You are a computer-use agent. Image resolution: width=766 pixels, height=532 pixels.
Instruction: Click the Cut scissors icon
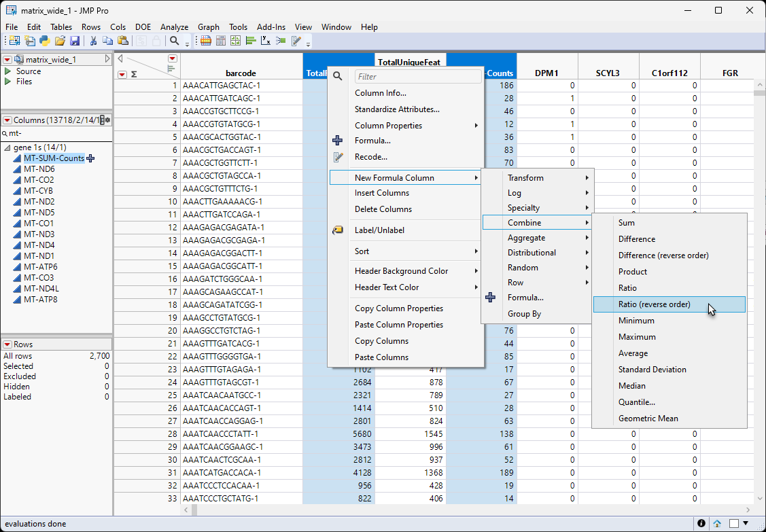(x=93, y=41)
